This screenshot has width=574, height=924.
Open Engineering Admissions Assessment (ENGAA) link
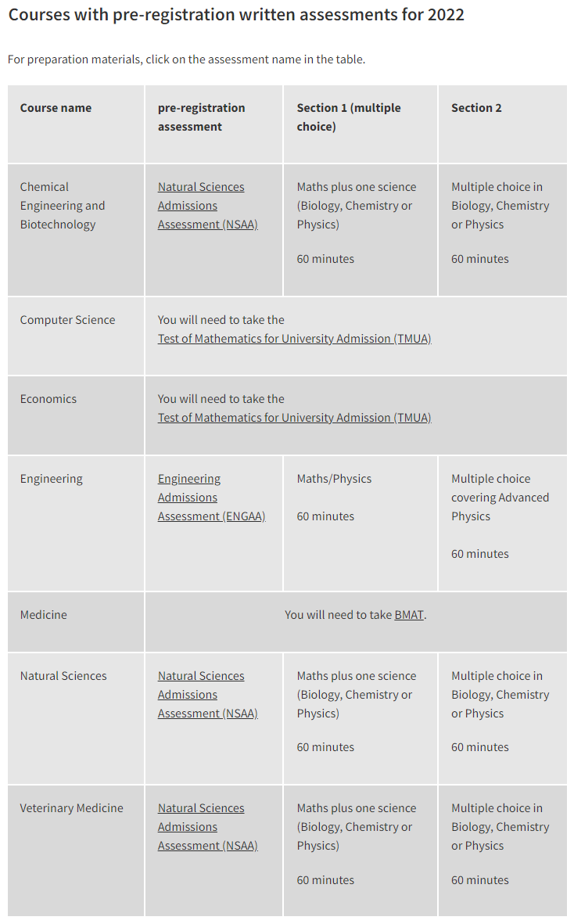click(x=211, y=498)
